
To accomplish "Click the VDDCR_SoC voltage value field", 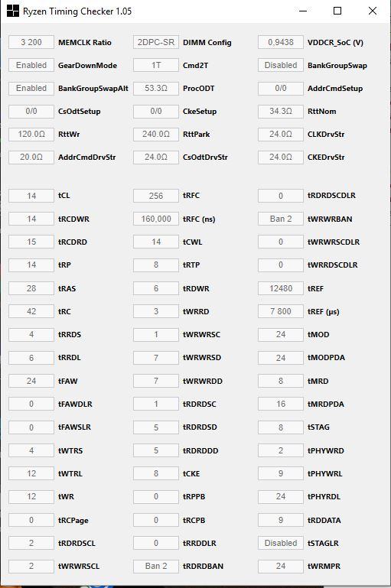I will 281,42.
